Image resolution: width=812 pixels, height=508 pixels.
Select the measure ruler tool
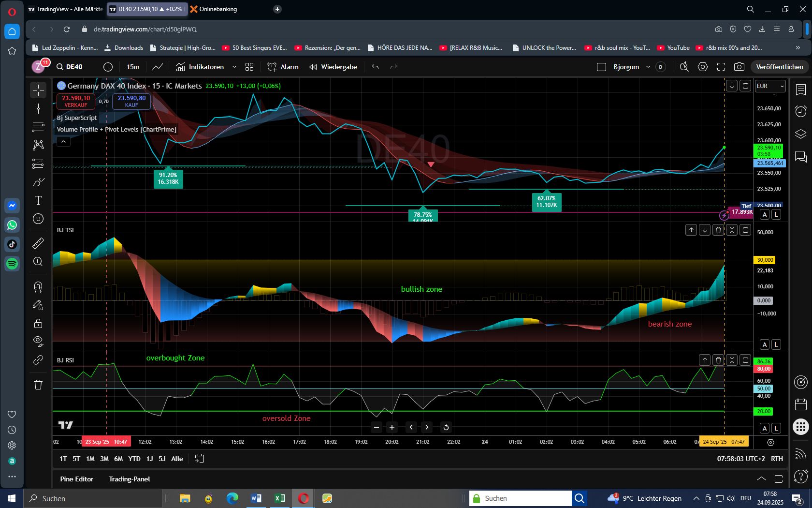(x=38, y=244)
